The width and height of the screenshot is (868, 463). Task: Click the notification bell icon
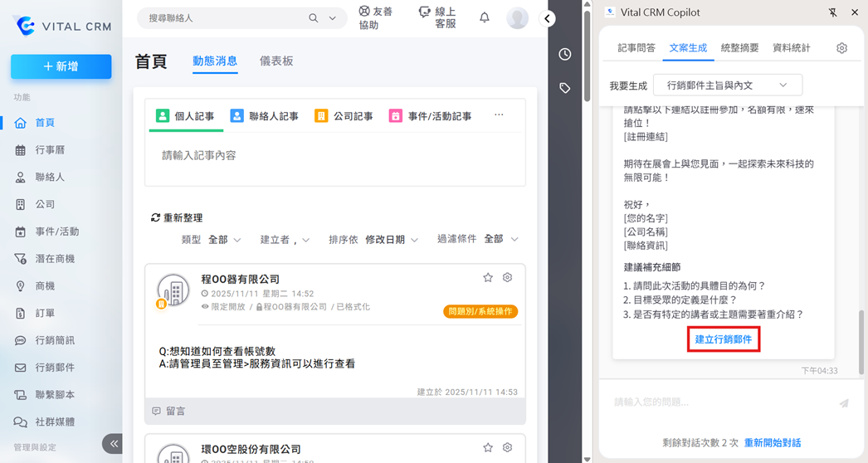[485, 17]
